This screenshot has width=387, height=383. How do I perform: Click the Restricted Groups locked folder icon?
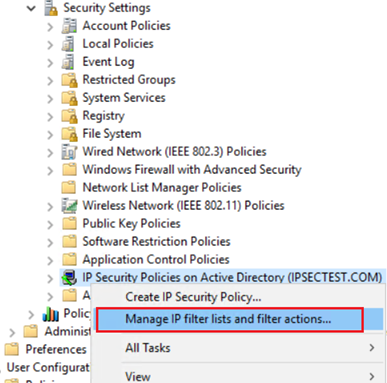[69, 80]
